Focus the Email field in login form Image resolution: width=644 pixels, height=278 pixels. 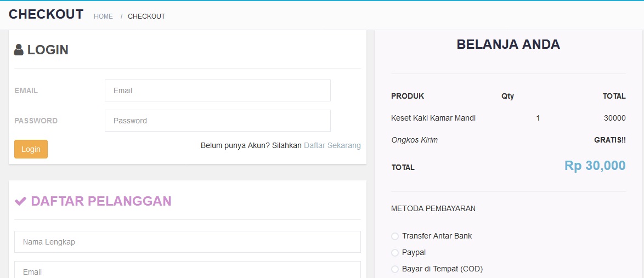217,90
